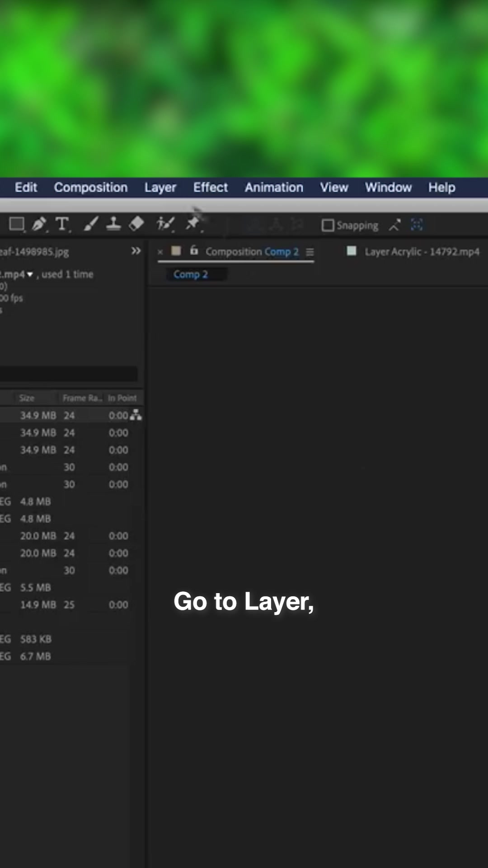488x868 pixels.
Task: Switch to Layer Acrylic - 14792.mp4 tab
Action: pyautogui.click(x=422, y=252)
